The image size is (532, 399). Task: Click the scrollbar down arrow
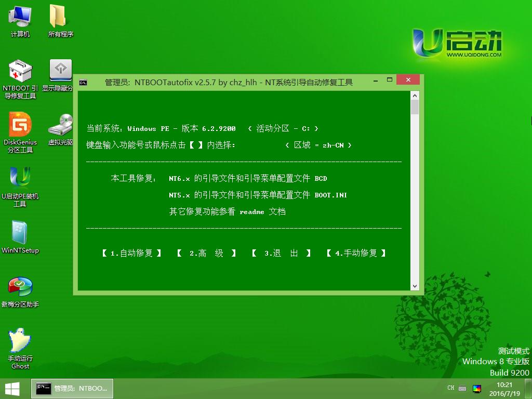pyautogui.click(x=415, y=286)
